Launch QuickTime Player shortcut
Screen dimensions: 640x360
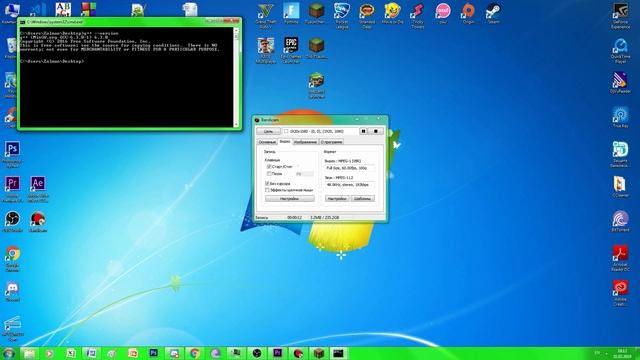click(x=620, y=50)
